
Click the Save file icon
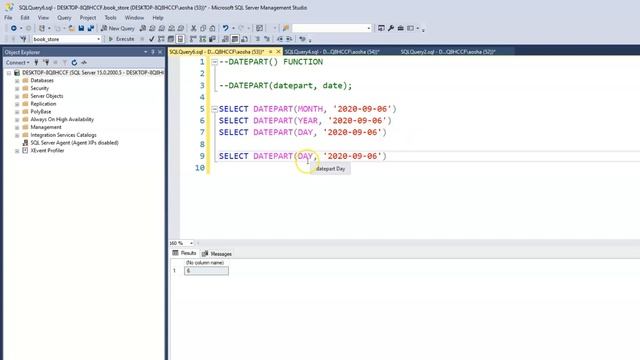coord(81,28)
